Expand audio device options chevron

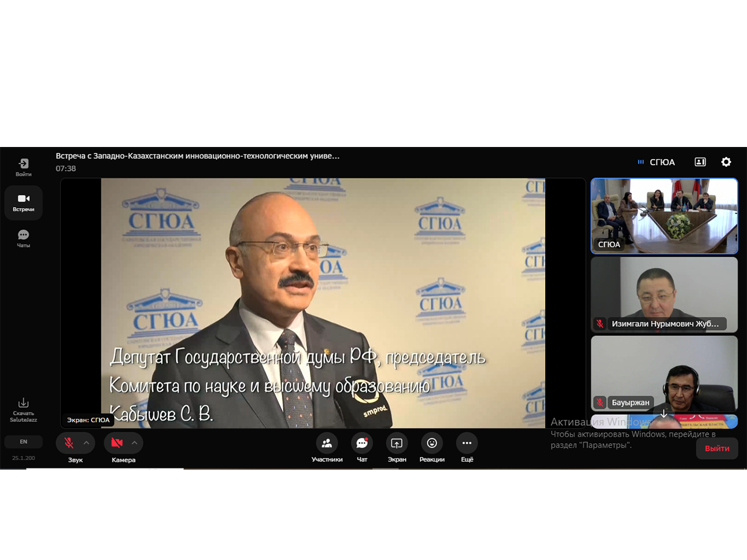pos(86,443)
